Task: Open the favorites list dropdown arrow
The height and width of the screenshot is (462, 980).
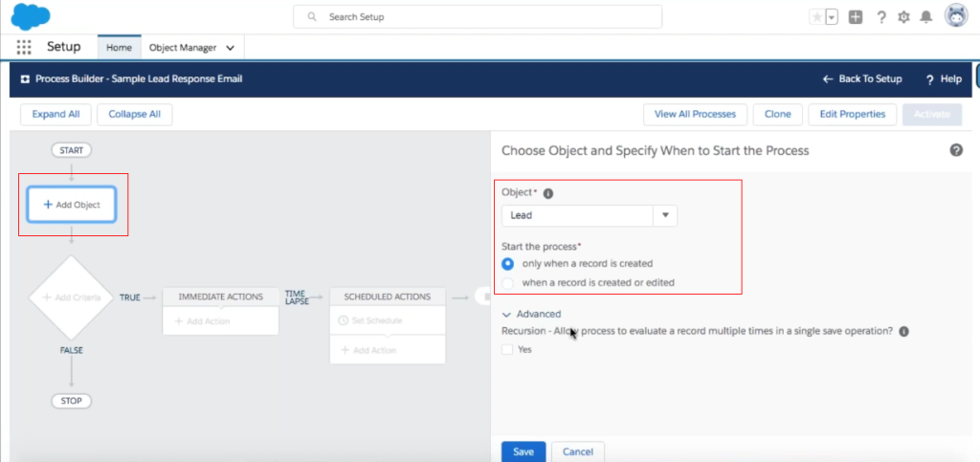Action: pos(832,17)
